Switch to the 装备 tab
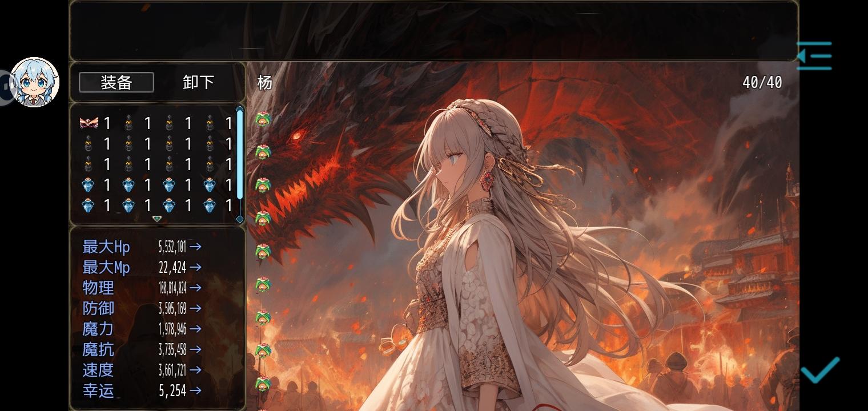The height and width of the screenshot is (411, 868). [x=116, y=82]
